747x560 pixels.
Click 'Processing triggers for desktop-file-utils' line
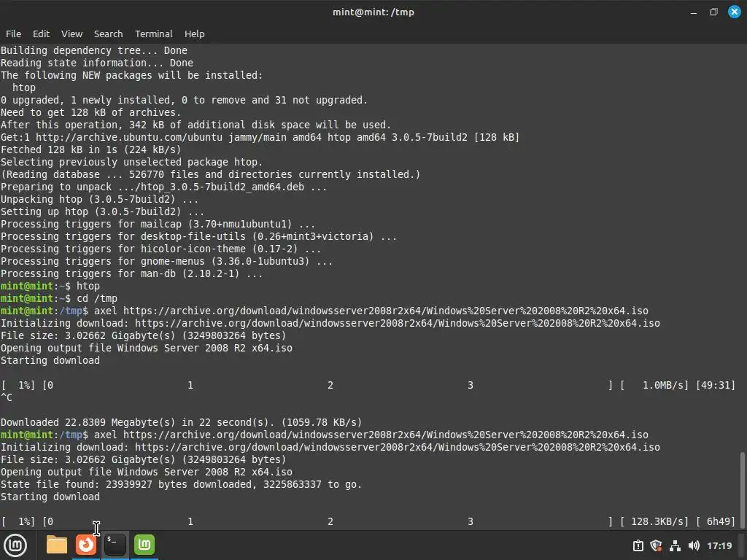[198, 237]
